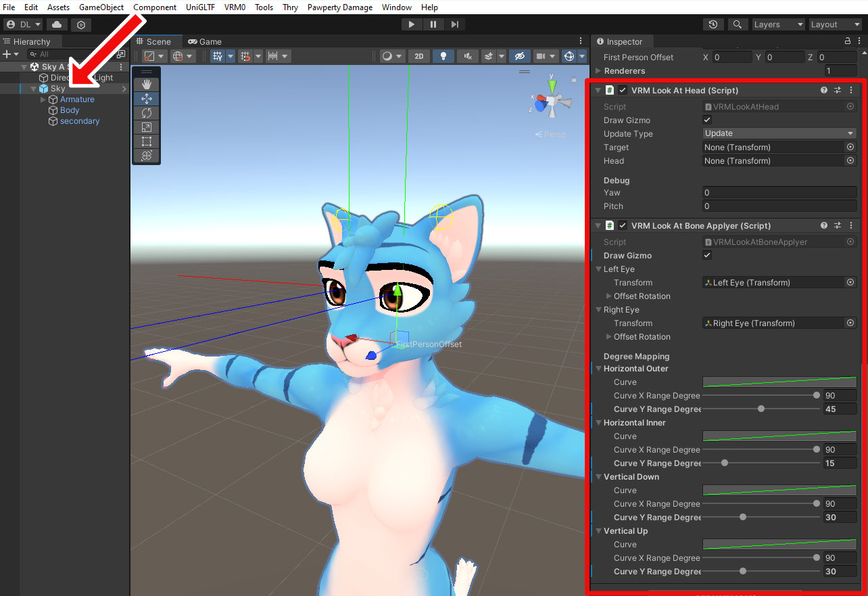This screenshot has height=596, width=868.
Task: Expand the Renderers foldout
Action: pos(598,71)
